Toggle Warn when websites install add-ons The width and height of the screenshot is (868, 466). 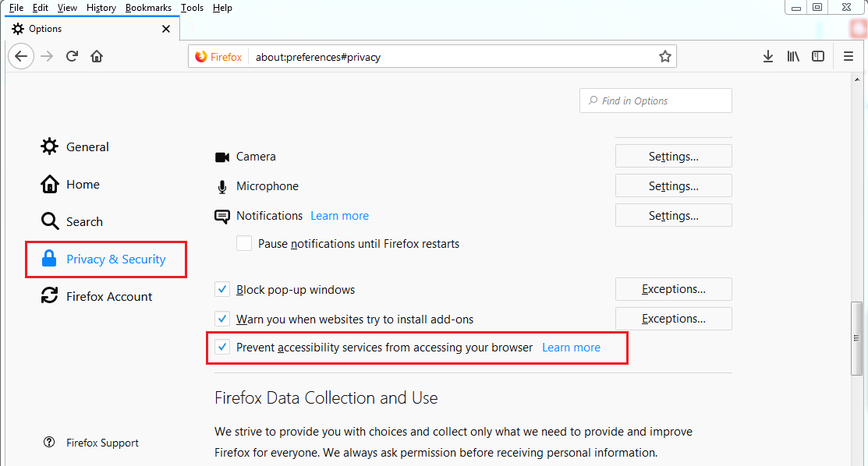point(222,319)
